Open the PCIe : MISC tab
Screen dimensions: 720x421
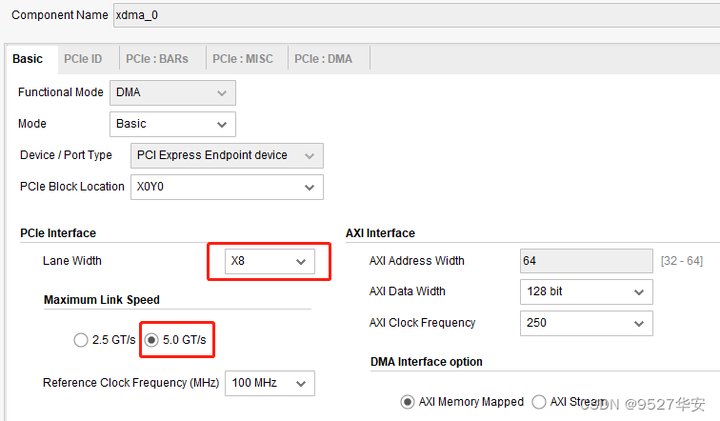pyautogui.click(x=244, y=59)
